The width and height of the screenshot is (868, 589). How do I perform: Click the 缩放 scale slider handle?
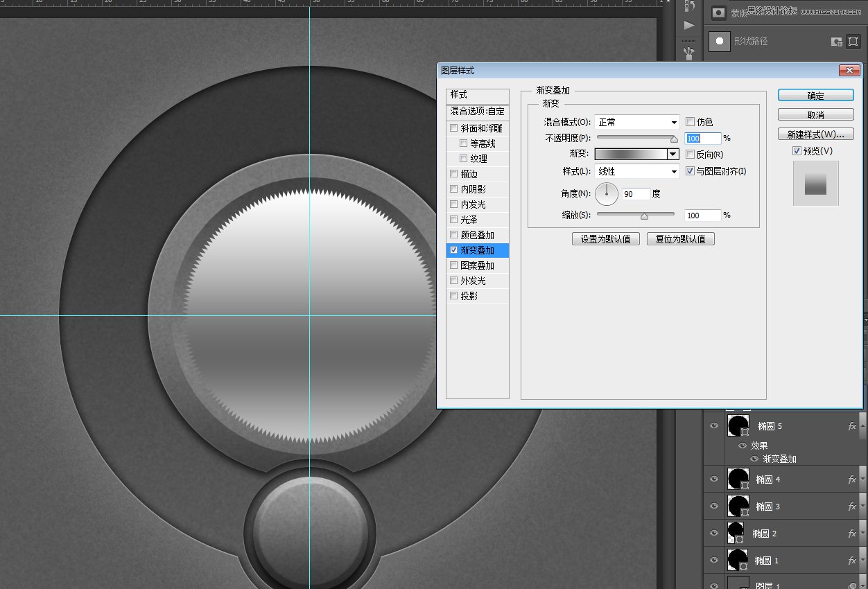[644, 216]
